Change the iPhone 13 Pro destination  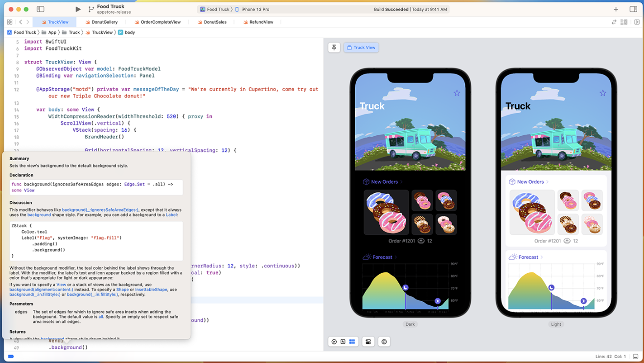click(252, 9)
